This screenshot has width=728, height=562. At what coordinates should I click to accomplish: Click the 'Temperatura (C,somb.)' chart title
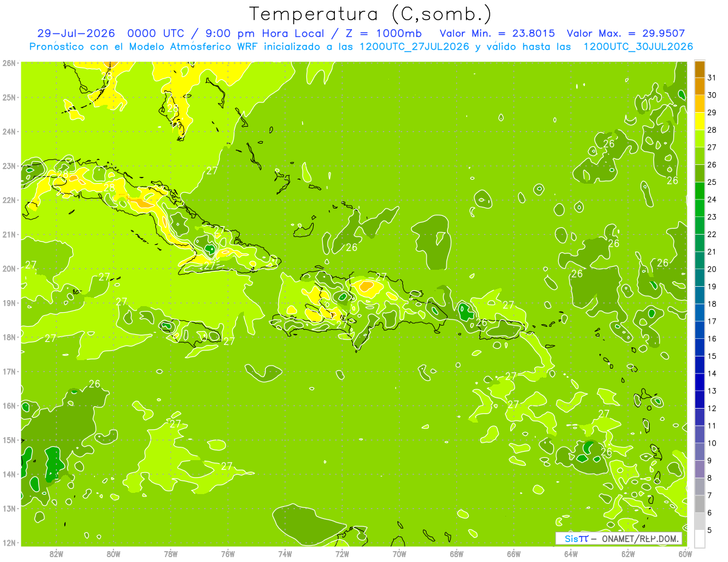pyautogui.click(x=370, y=14)
